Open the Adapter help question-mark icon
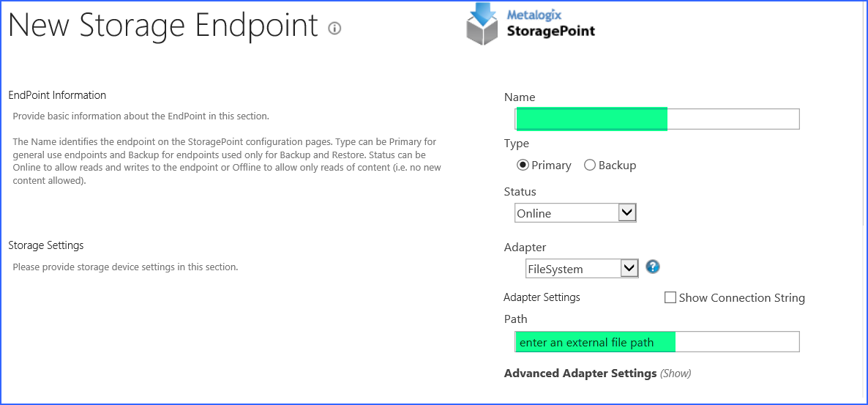 [653, 267]
